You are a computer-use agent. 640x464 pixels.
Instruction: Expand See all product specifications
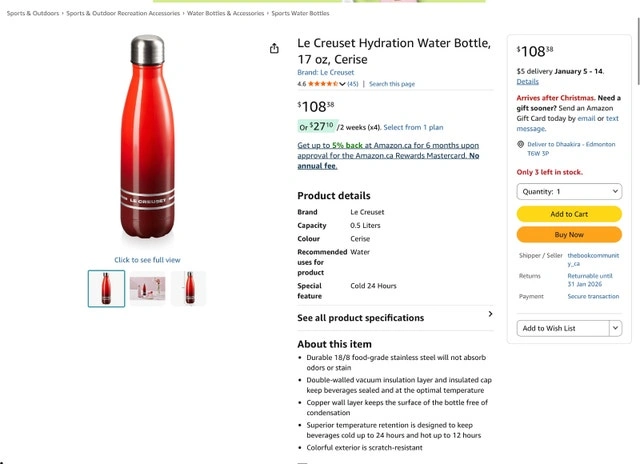(x=490, y=314)
